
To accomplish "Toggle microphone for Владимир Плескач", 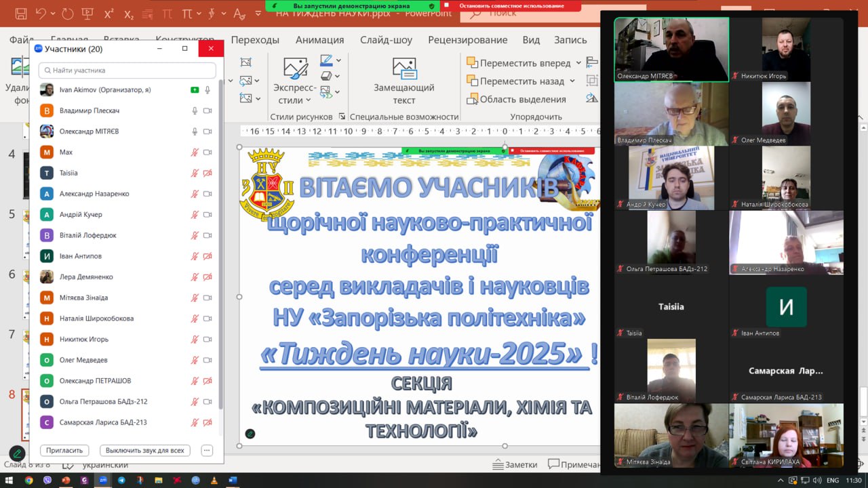I will coord(195,110).
